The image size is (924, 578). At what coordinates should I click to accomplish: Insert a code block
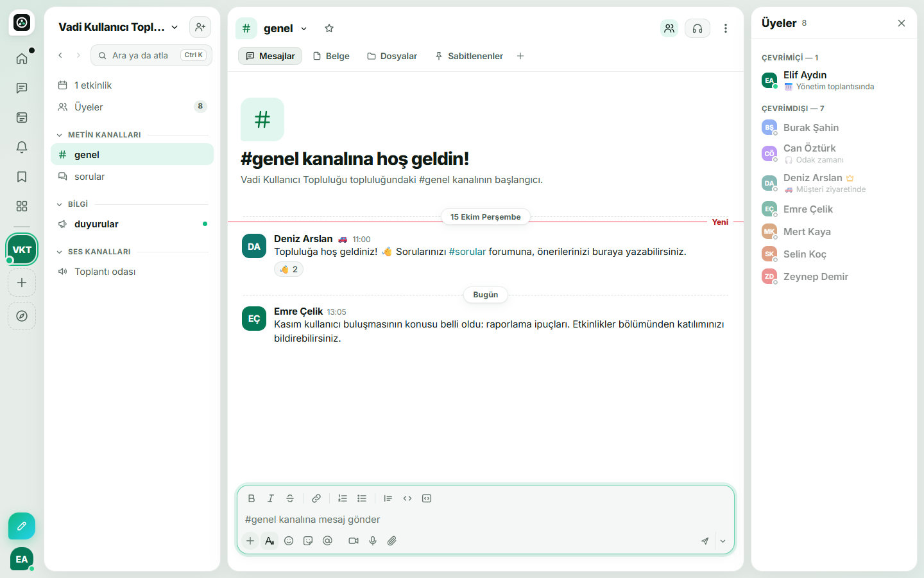click(427, 498)
